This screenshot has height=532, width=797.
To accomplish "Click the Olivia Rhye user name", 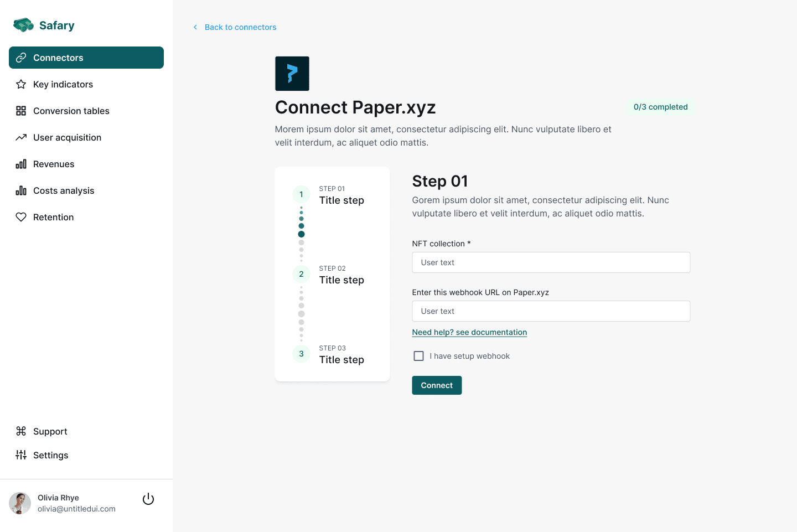I will pos(58,498).
